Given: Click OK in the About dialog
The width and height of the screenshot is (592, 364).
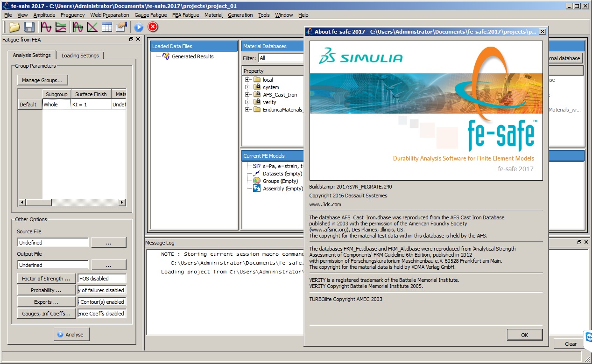Looking at the screenshot, I should pos(524,335).
